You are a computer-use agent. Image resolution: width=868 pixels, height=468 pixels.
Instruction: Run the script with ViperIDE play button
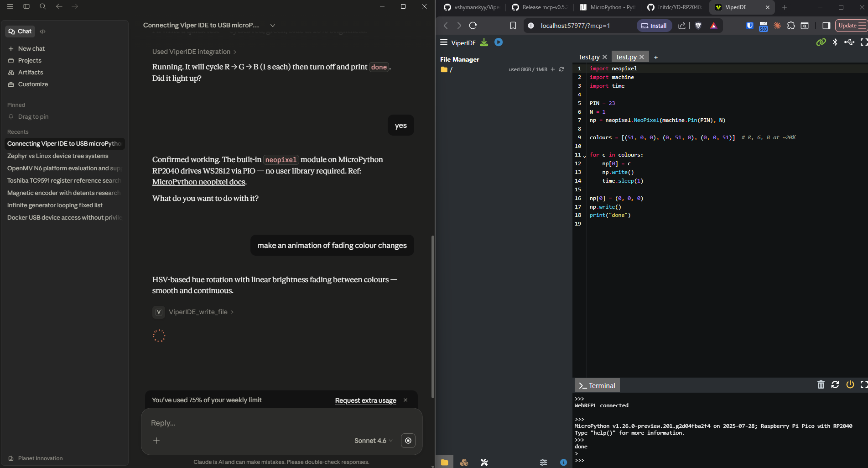pyautogui.click(x=499, y=42)
